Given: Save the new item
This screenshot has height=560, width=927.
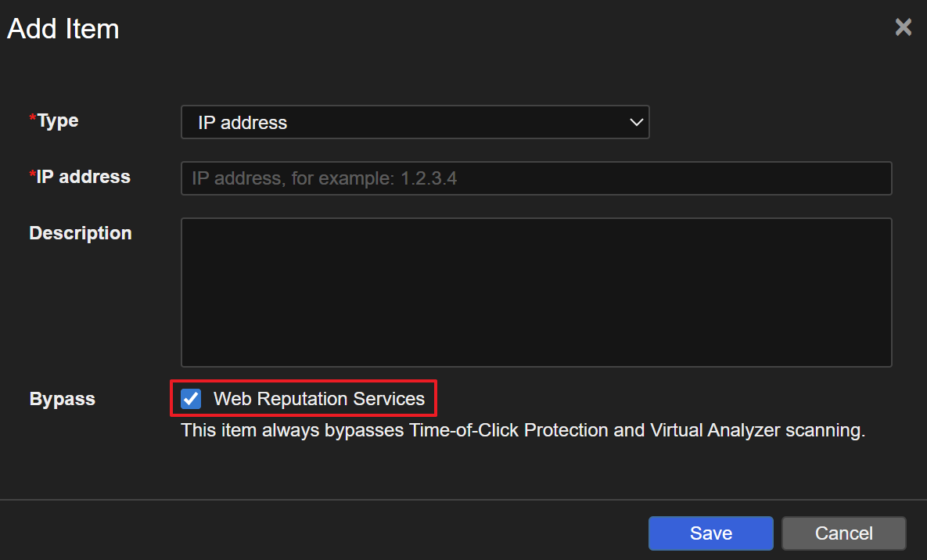Looking at the screenshot, I should 710,533.
